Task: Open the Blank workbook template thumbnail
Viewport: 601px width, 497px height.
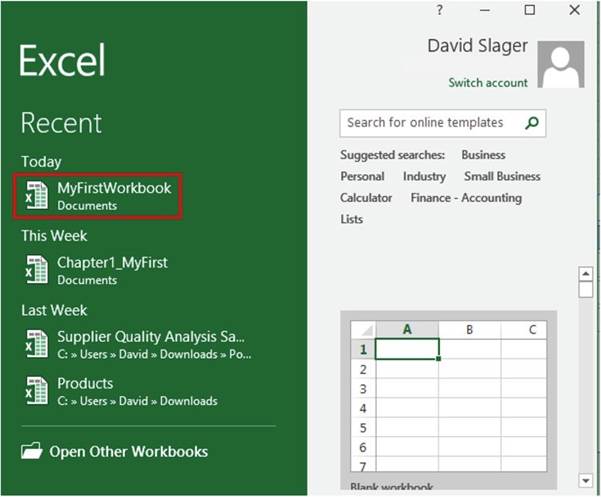Action: click(448, 396)
